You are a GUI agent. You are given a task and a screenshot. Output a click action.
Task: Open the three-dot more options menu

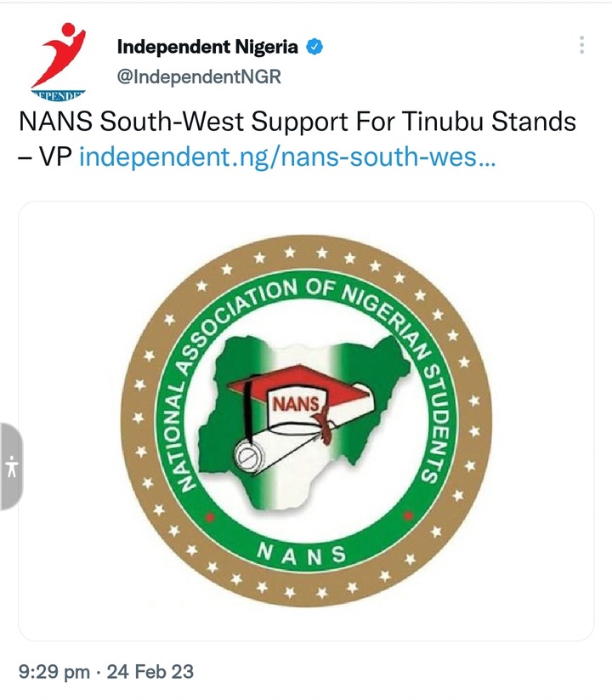(x=581, y=45)
